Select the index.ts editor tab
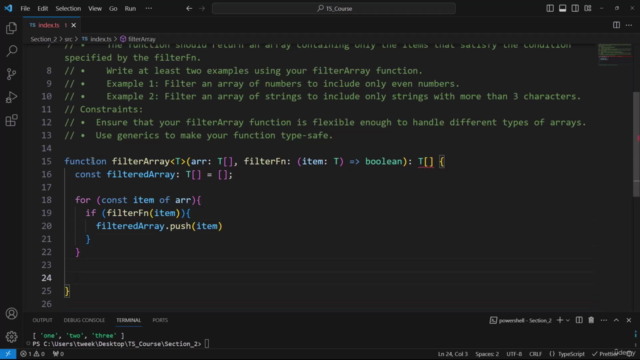The width and height of the screenshot is (640, 360). tap(51, 25)
